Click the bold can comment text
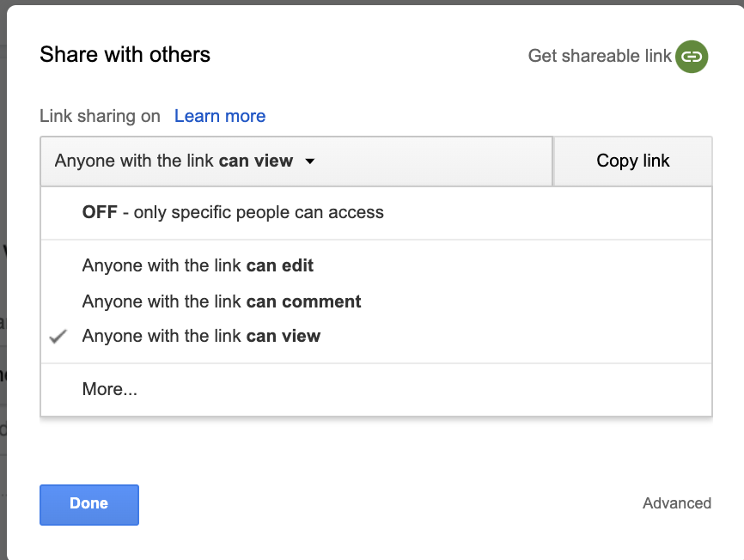This screenshot has height=560, width=744. click(304, 301)
